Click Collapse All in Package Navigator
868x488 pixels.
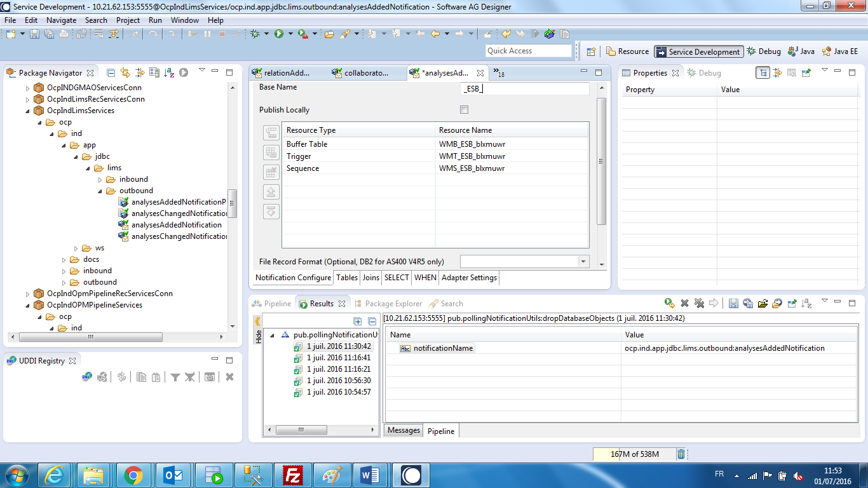click(x=111, y=72)
